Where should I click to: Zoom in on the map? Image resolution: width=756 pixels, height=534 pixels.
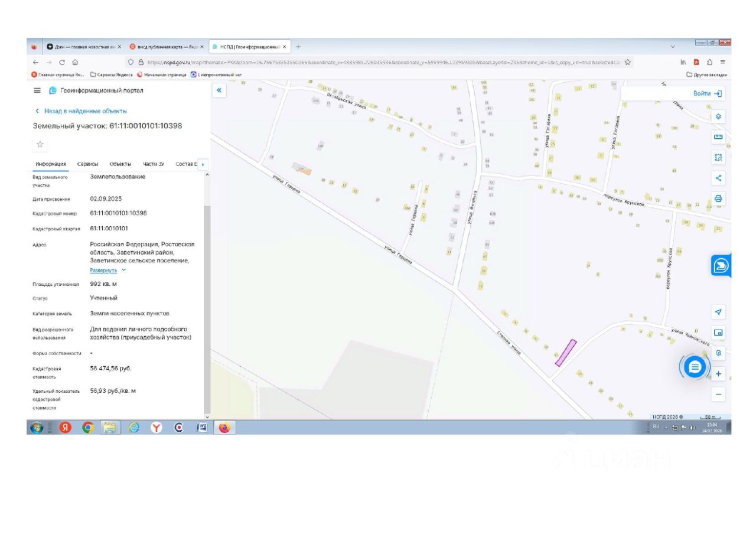718,373
